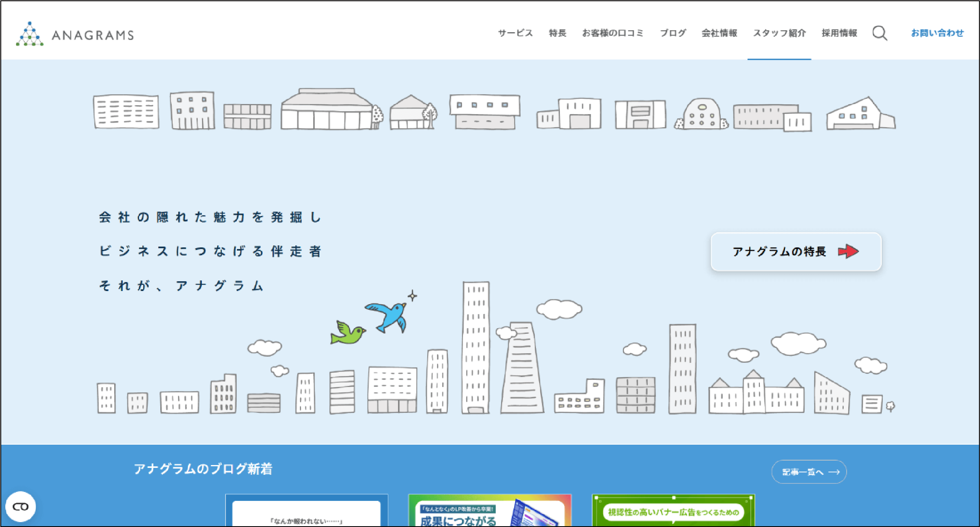Open the 会社情報 menu
Screen dimensions: 980x527
719,33
